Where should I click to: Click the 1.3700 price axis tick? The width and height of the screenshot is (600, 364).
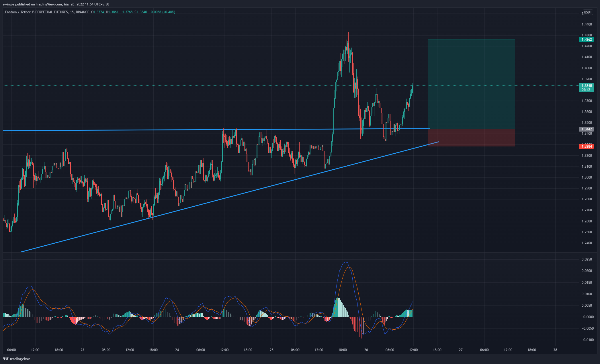pos(586,101)
